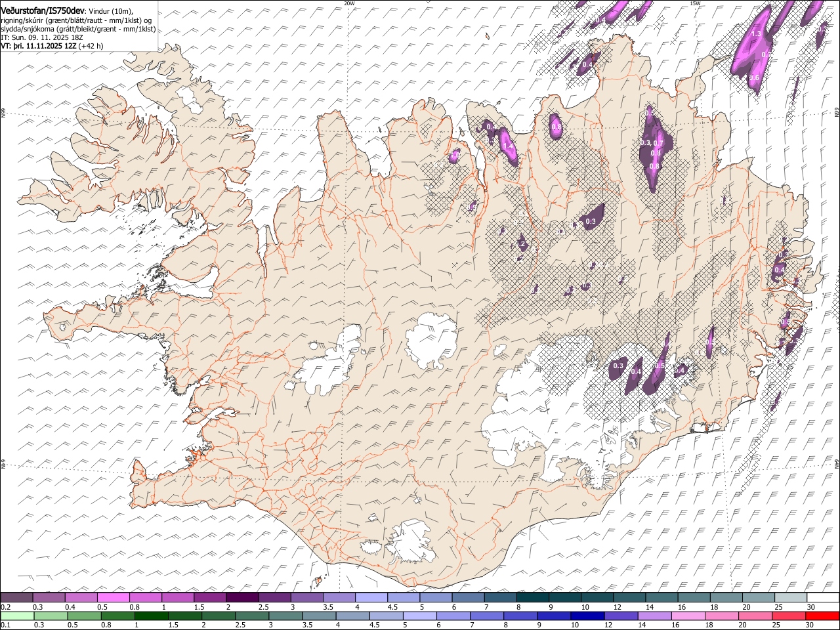
Task: Pick the rain scale swatch between 0.5 and 0.8
Action: point(84,616)
